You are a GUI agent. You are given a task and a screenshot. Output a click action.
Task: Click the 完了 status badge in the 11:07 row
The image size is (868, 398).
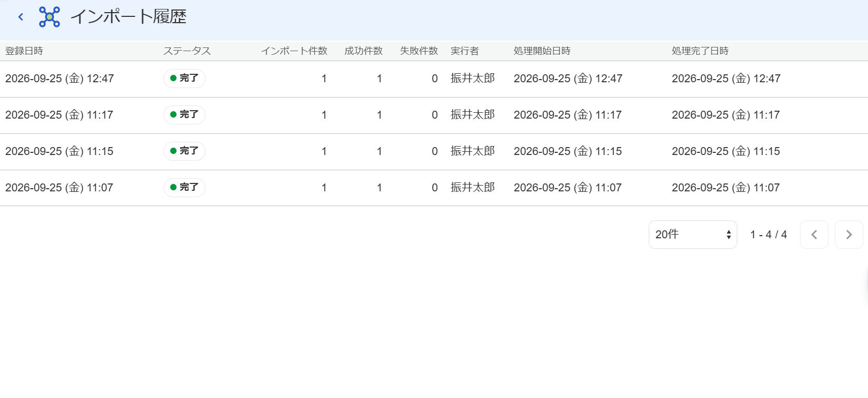point(184,188)
